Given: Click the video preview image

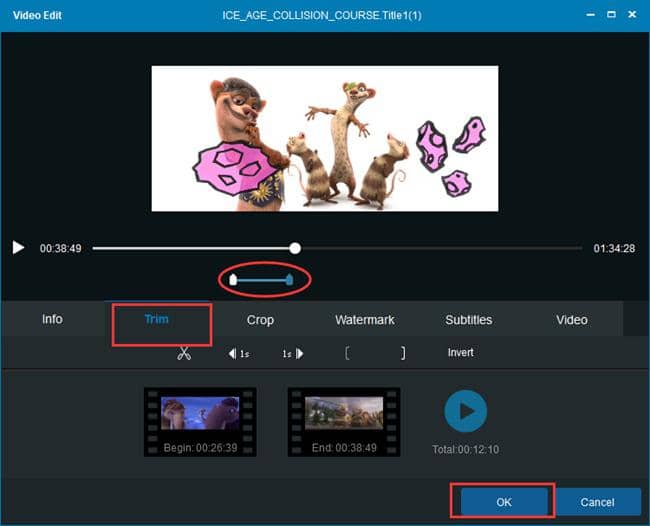Looking at the screenshot, I should pyautogui.click(x=325, y=138).
